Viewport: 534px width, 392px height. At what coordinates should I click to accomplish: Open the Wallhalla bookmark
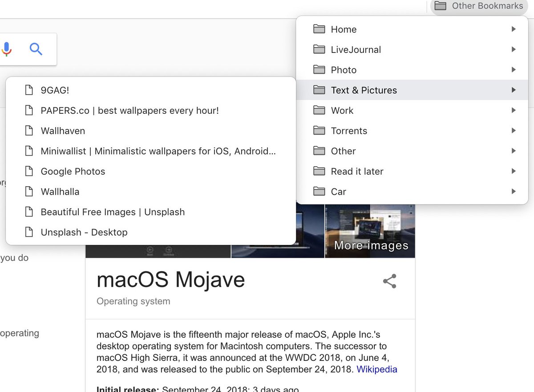coord(150,192)
